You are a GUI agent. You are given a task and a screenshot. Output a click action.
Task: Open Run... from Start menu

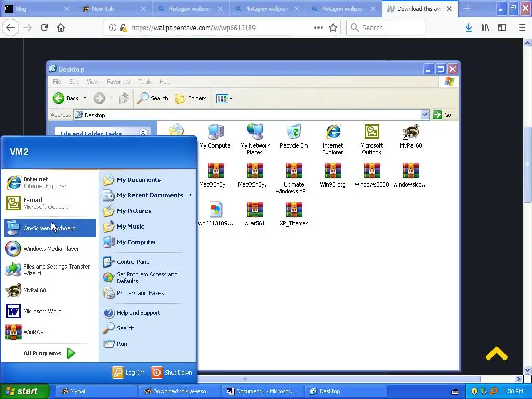147,344
